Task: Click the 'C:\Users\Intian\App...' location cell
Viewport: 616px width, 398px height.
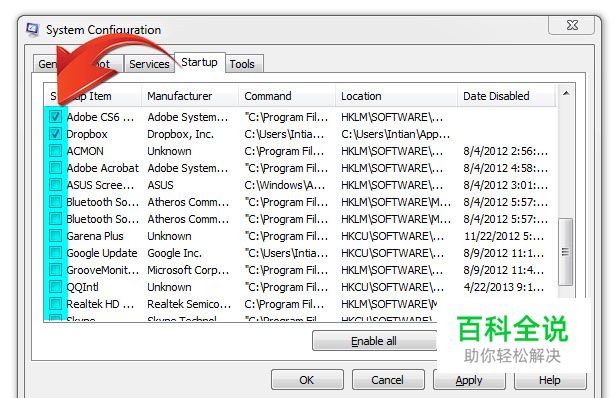Action: pos(395,134)
